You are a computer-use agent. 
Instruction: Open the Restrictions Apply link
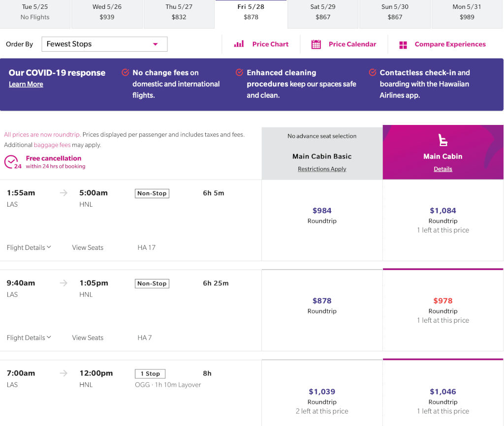click(x=322, y=169)
